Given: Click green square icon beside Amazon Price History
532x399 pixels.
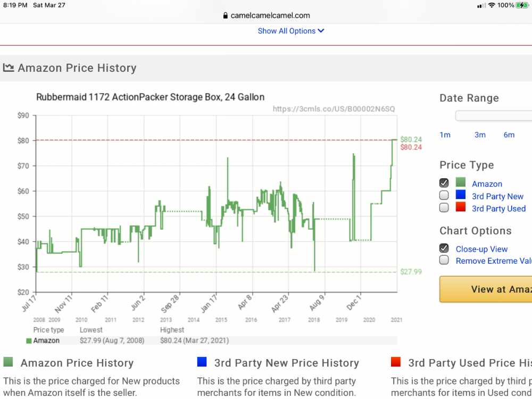Looking at the screenshot, I should coord(8,363).
